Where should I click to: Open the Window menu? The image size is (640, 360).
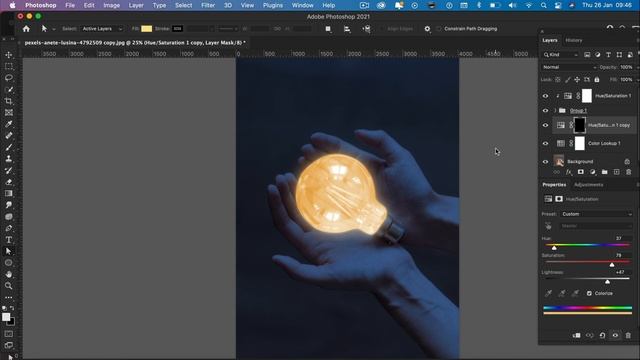(x=302, y=5)
